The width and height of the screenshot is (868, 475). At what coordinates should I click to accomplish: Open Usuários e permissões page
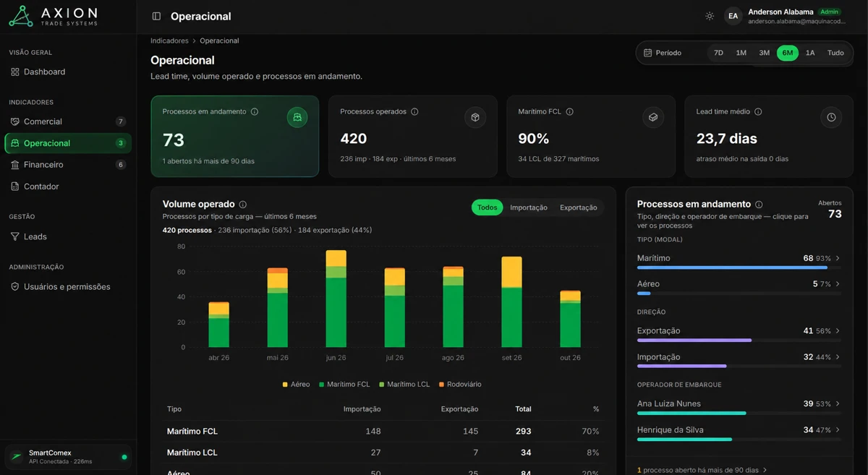coord(68,286)
